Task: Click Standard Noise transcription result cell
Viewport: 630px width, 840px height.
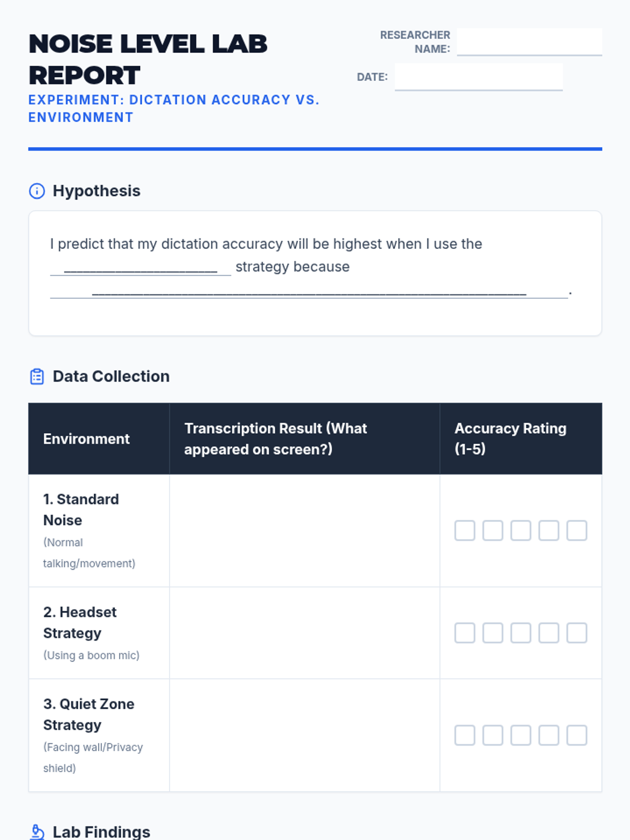Action: pyautogui.click(x=304, y=531)
